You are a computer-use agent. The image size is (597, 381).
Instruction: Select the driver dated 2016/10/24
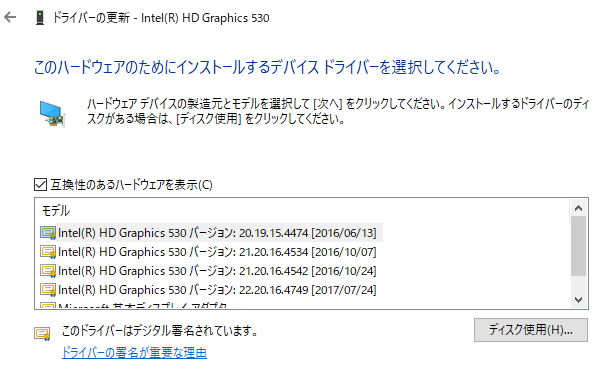(217, 271)
